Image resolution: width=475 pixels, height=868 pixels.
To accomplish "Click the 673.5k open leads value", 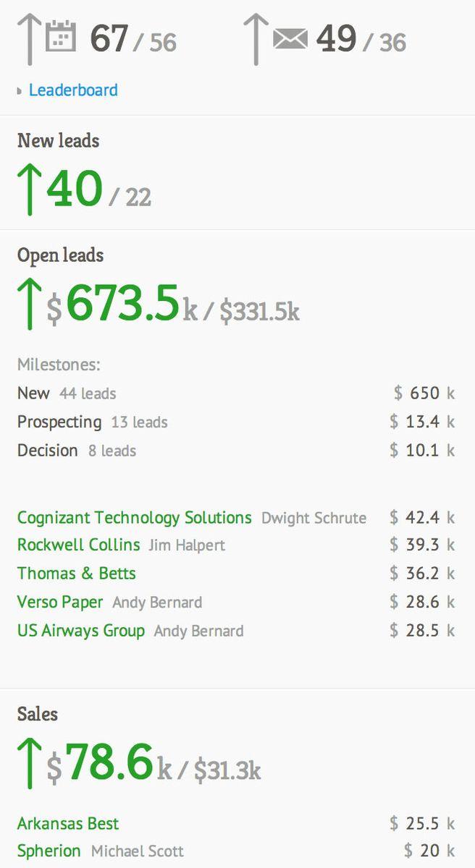I will point(122,303).
